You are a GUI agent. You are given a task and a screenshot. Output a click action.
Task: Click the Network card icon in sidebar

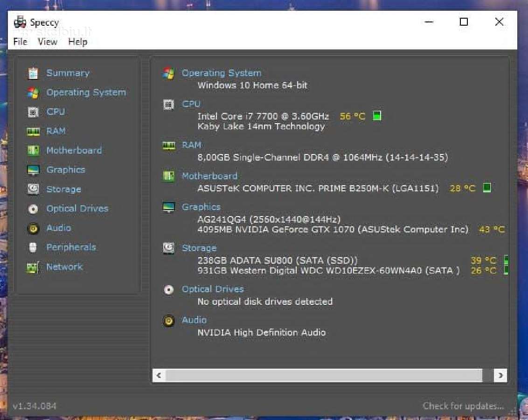point(33,267)
